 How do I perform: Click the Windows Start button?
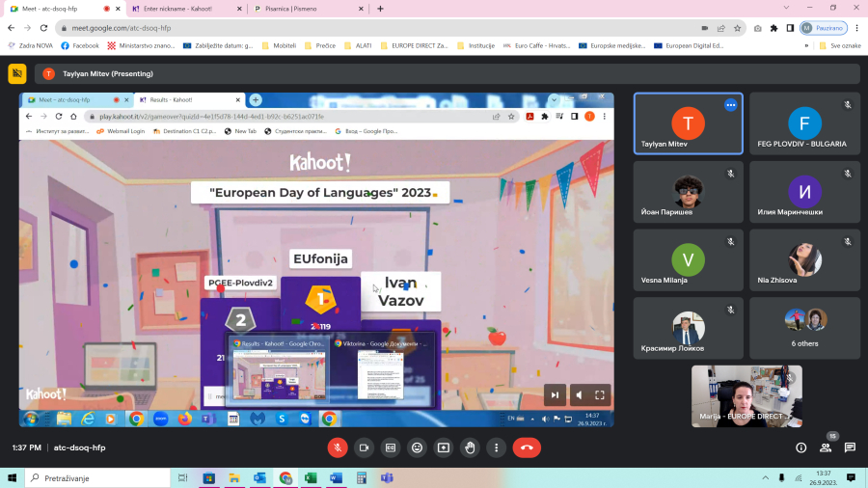(13, 478)
